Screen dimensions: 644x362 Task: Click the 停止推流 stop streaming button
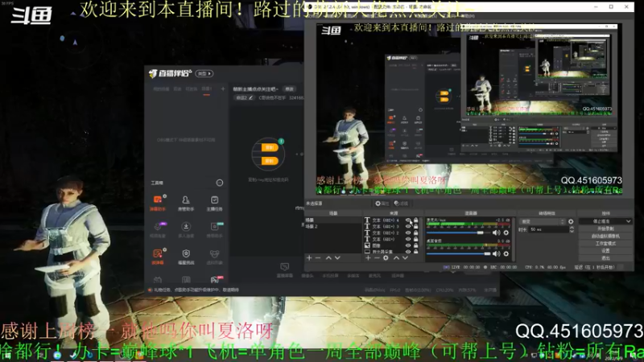coord(601,221)
